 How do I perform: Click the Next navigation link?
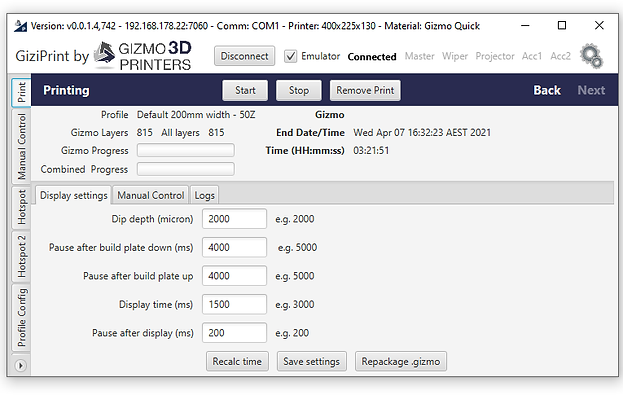point(591,90)
